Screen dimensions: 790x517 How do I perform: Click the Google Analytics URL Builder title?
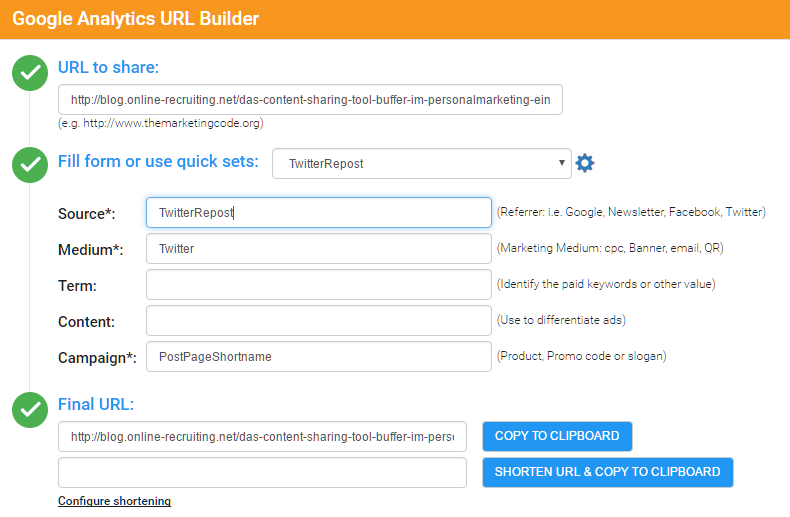click(x=135, y=19)
